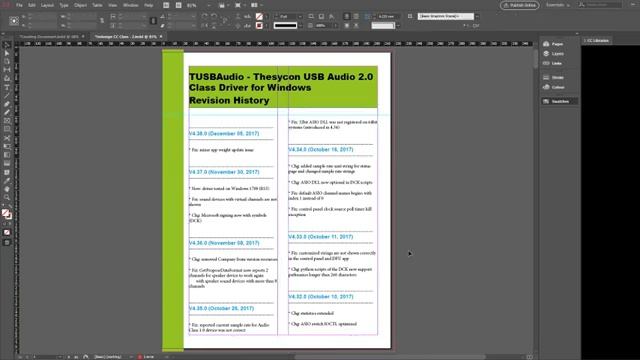Select the Pen tool
Viewport: 640px width, 360px height.
point(7,104)
